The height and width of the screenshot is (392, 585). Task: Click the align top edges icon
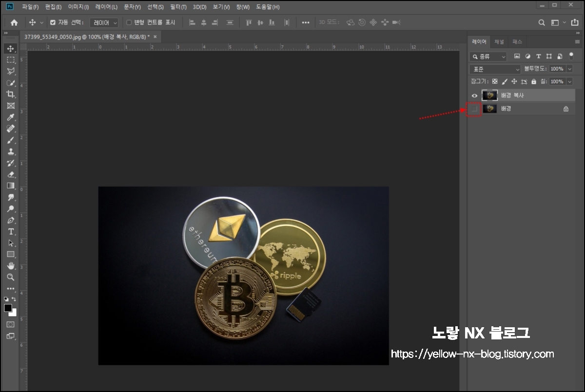click(x=249, y=22)
